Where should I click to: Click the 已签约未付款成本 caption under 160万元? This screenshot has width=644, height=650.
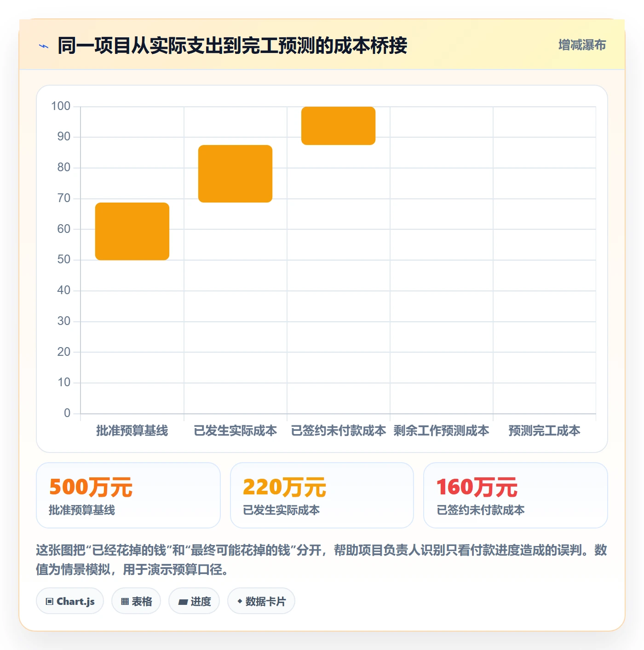pyautogui.click(x=481, y=510)
